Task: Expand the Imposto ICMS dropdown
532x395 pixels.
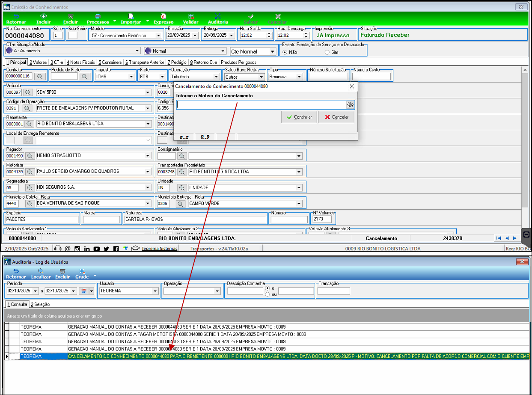Action: tap(131, 77)
